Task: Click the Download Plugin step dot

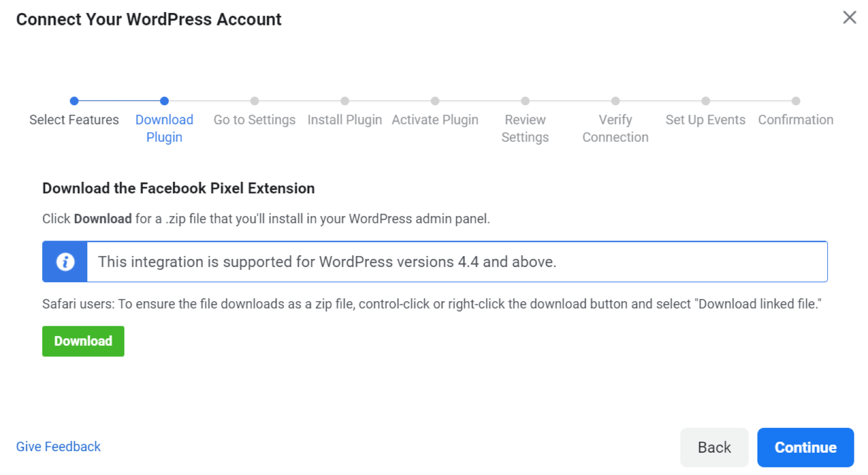Action: point(164,101)
